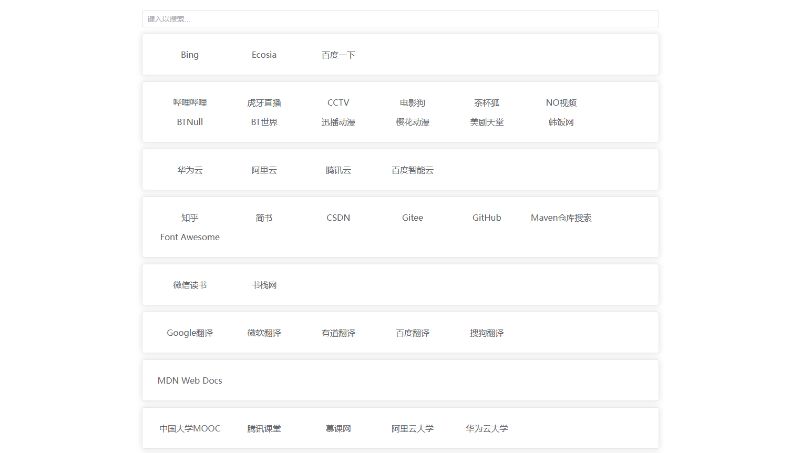Open the 华为云 cloud link

[x=190, y=170]
